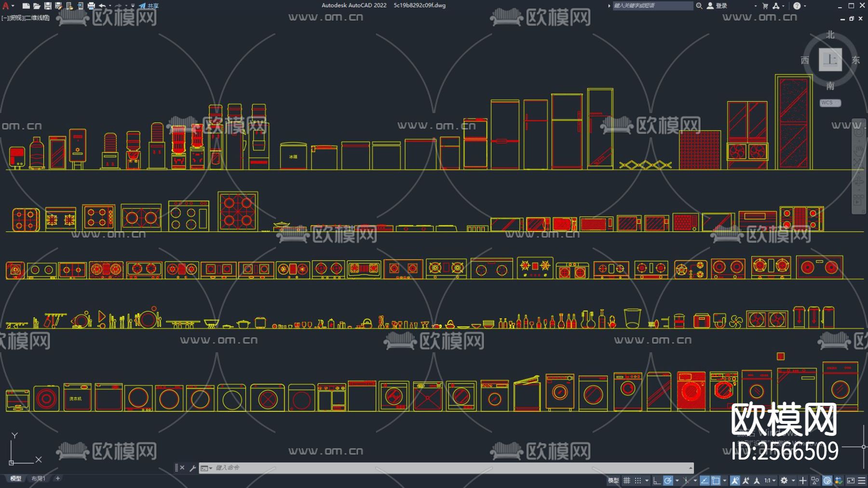The image size is (868, 488).
Task: Add a new layout with plus tab
Action: [58, 478]
